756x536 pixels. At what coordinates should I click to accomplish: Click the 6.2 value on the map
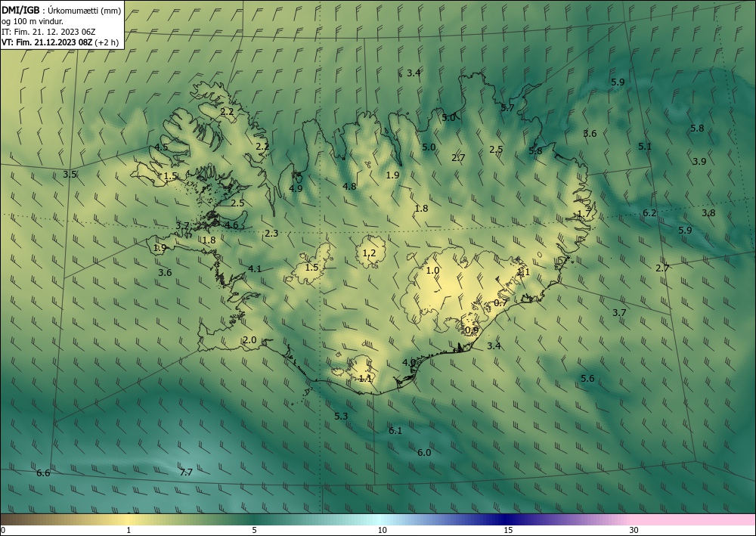point(650,213)
